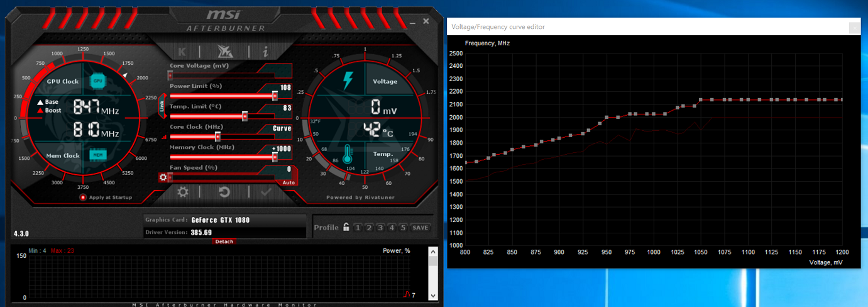868x307 pixels.
Task: Click the 42 °C temperature readout
Action: tap(377, 130)
